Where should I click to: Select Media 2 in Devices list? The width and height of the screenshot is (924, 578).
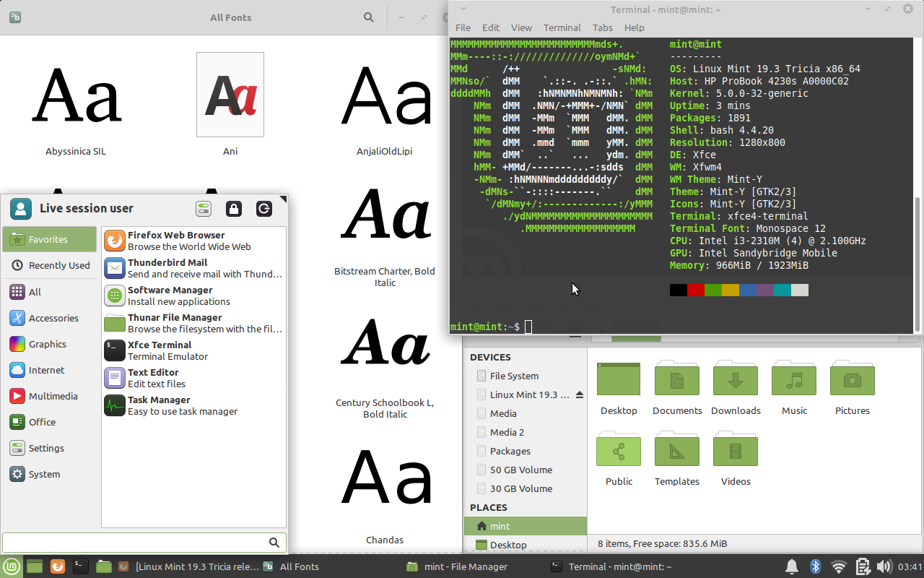pyautogui.click(x=525, y=432)
